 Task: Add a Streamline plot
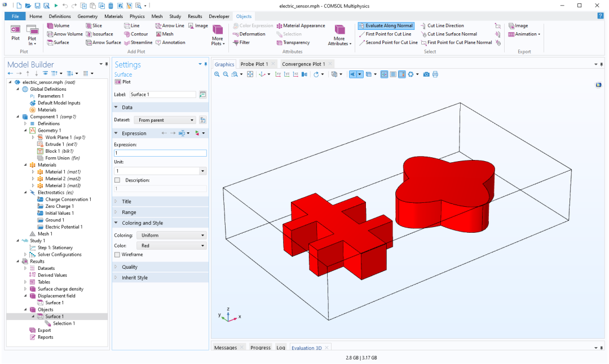click(x=138, y=43)
